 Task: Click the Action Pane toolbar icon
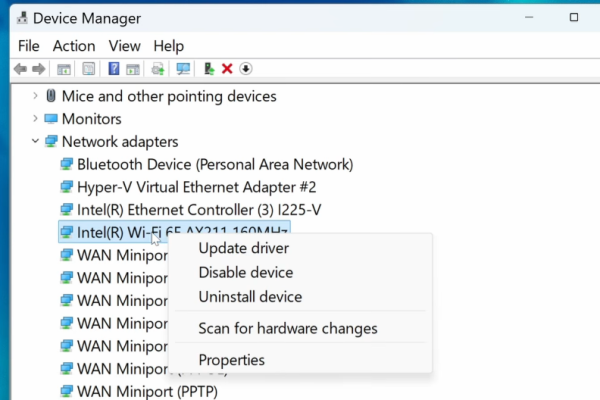pos(133,69)
